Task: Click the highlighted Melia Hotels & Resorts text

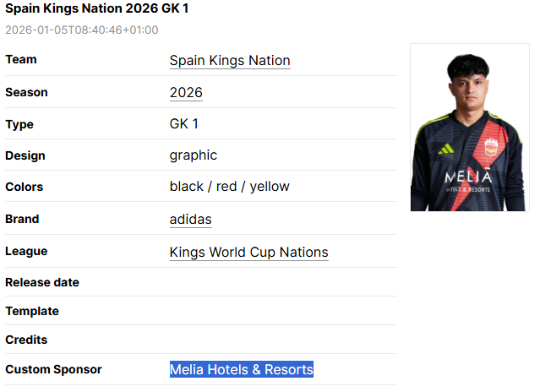Action: (x=241, y=369)
